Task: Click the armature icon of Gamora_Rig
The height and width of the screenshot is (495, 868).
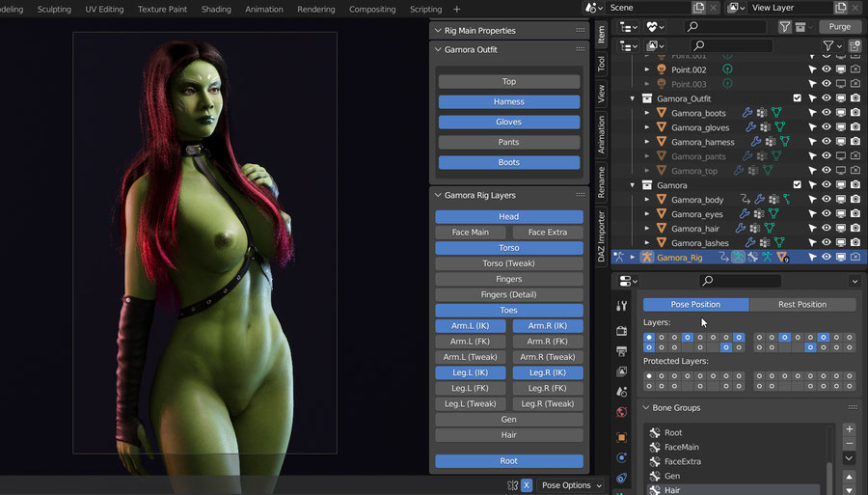Action: 646,257
